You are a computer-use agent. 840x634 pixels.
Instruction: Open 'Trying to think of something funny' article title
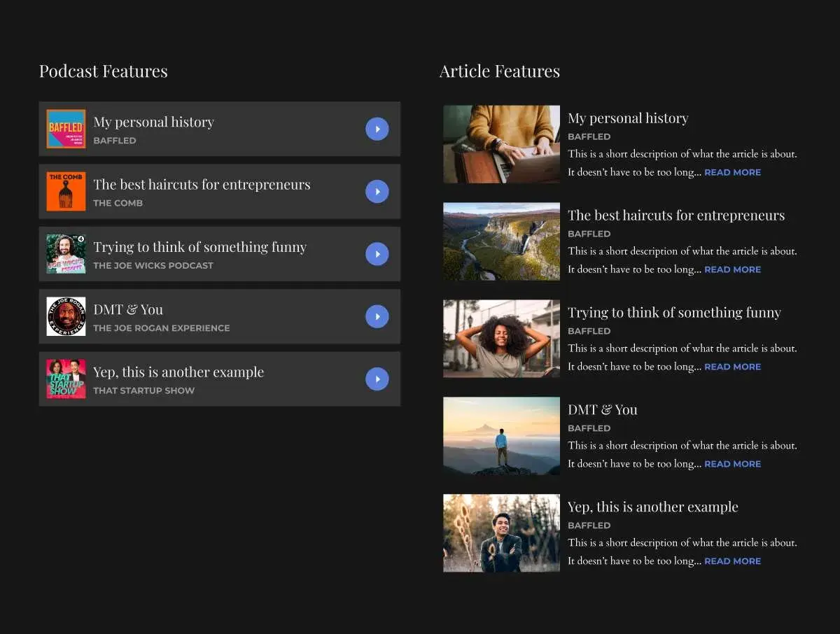[674, 313]
